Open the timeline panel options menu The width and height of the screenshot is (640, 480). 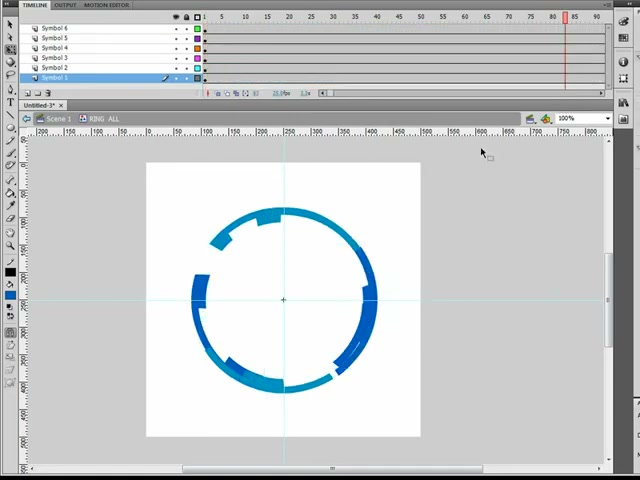pos(607,4)
